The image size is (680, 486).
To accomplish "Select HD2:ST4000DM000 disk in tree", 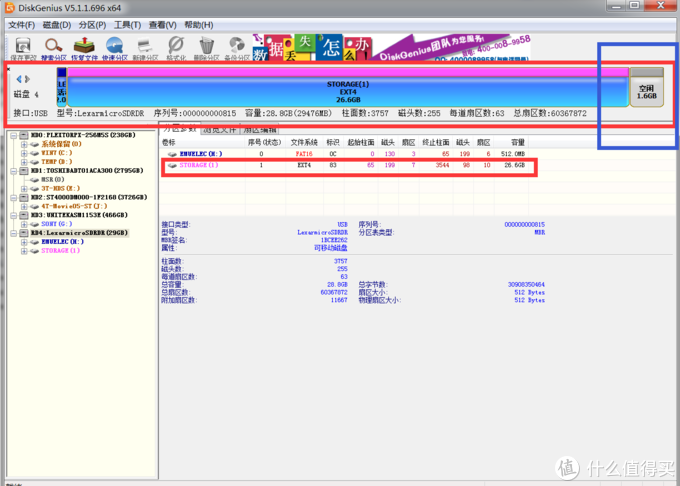I will click(89, 197).
